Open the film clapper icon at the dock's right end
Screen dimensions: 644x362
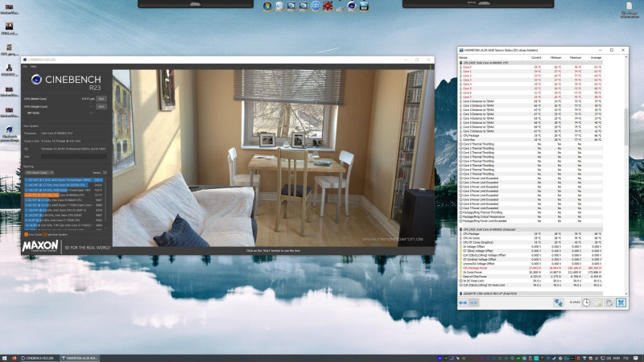(x=364, y=6)
